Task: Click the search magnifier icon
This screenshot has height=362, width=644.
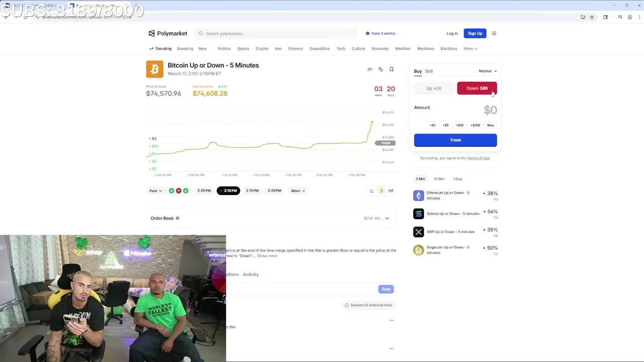Action: point(201,34)
